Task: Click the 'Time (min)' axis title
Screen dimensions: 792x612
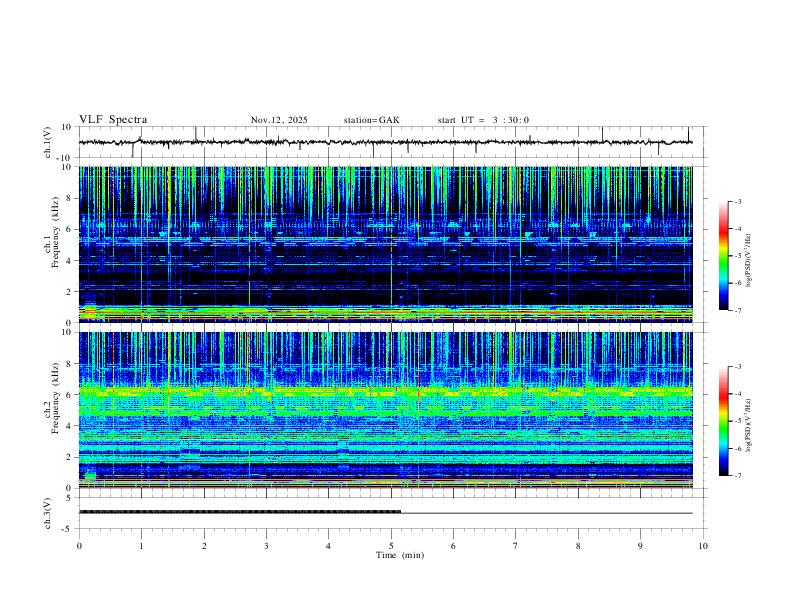Action: pyautogui.click(x=400, y=555)
